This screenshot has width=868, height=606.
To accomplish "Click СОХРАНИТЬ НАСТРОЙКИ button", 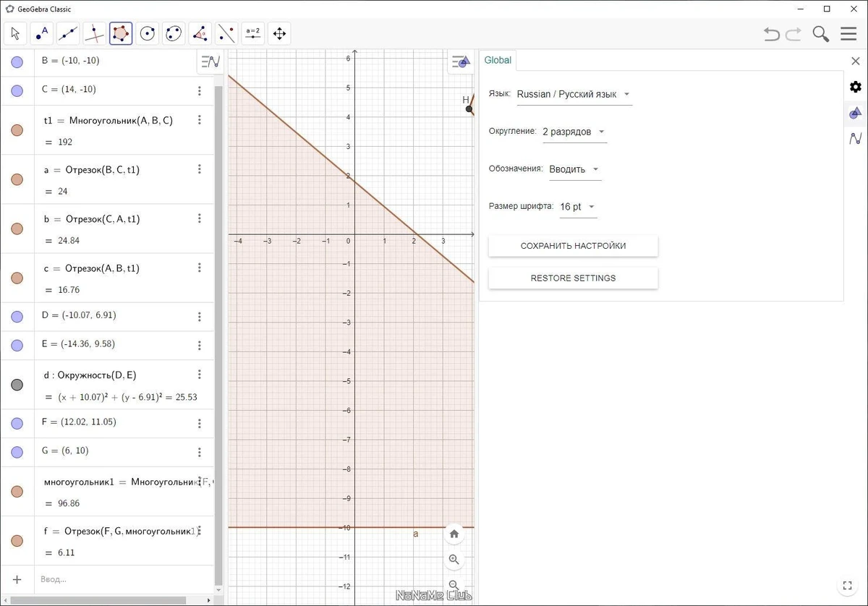I will tap(573, 246).
